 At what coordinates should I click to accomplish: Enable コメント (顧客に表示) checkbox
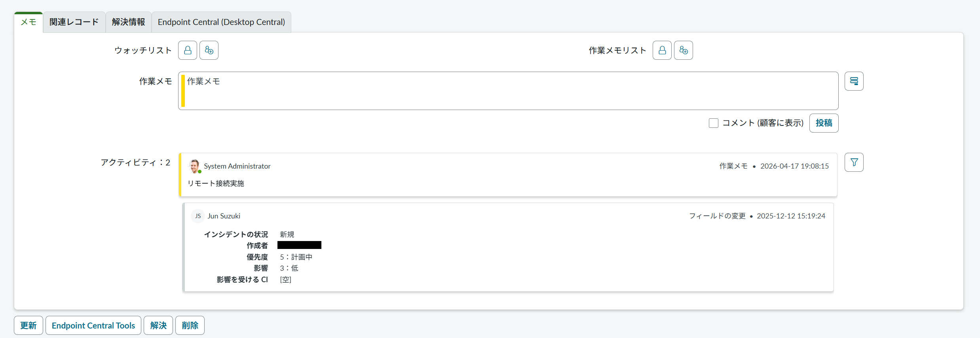coord(714,123)
